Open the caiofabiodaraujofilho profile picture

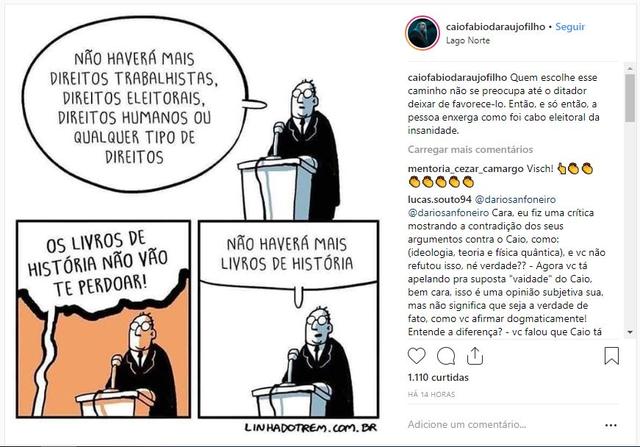point(422,33)
